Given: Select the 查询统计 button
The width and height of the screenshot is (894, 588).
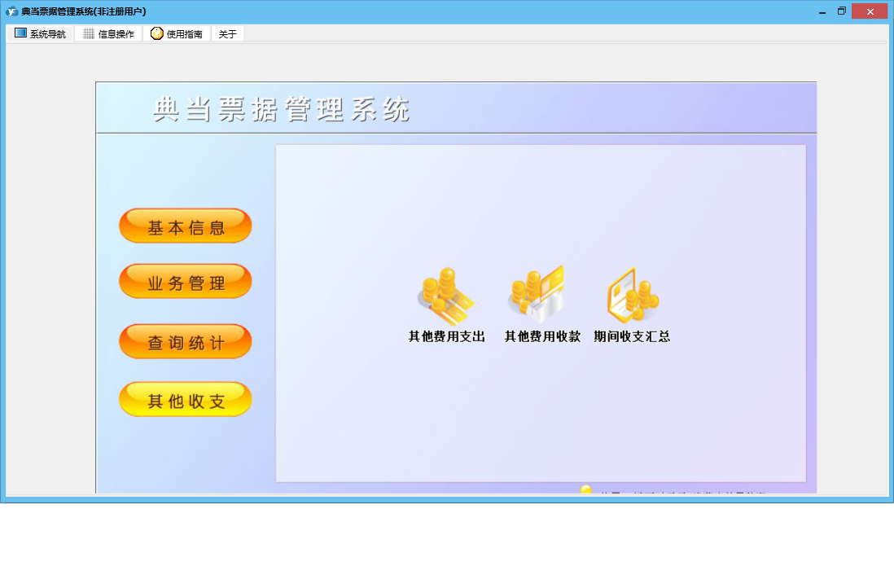Looking at the screenshot, I should point(186,341).
